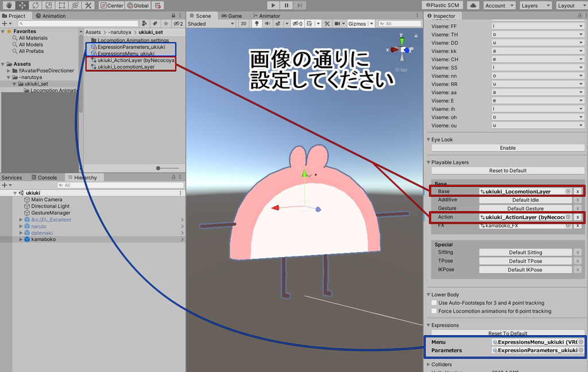Click Reset to Default under Playable Layers
Viewport: 588px width, 372px height.
[506, 170]
